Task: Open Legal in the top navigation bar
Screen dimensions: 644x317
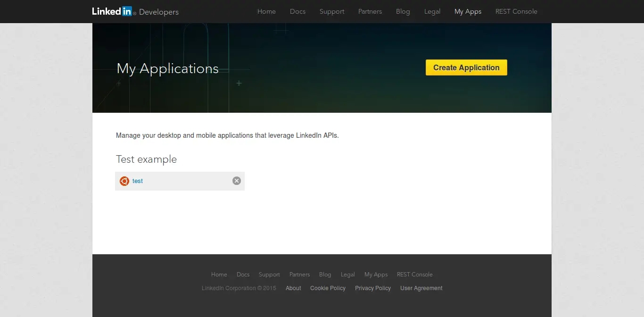Action: tap(432, 11)
